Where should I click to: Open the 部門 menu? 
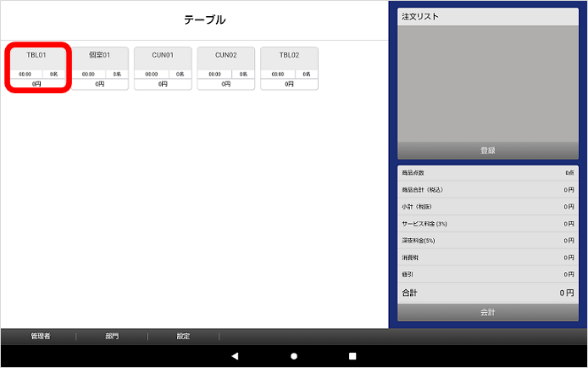pos(112,337)
